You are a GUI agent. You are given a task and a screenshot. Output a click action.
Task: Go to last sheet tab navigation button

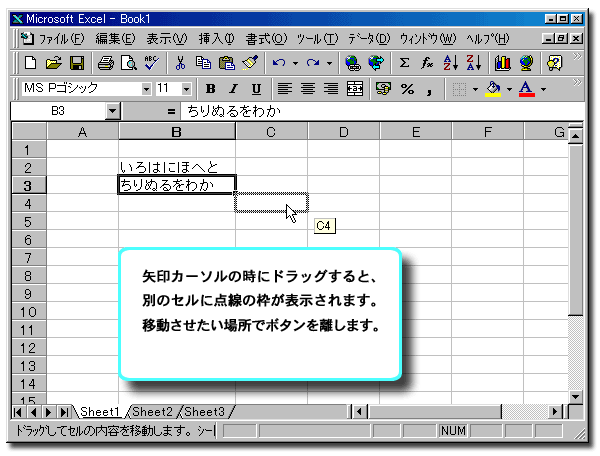pyautogui.click(x=65, y=412)
